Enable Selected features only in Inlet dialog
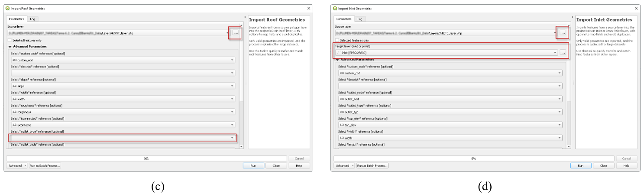This screenshot has height=194, width=644. [x=337, y=40]
